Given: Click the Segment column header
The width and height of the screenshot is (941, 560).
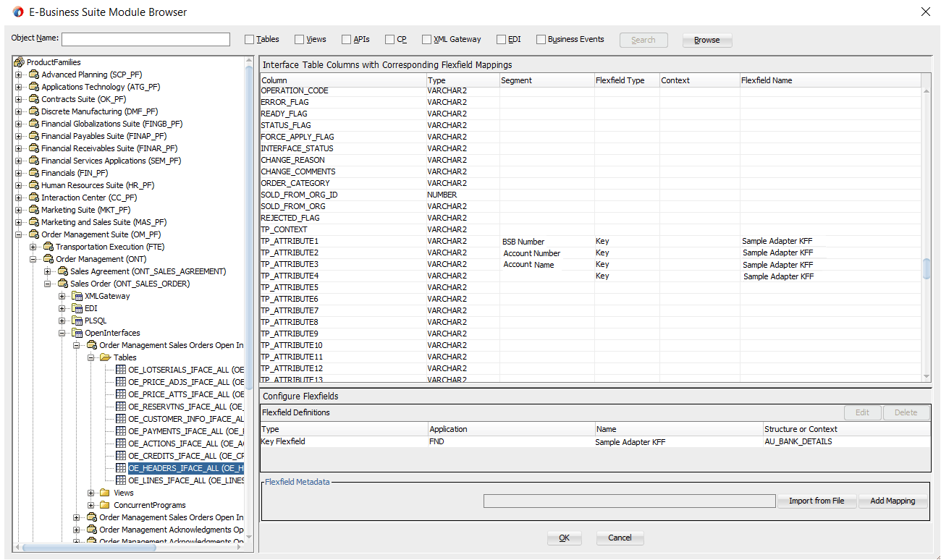Looking at the screenshot, I should [547, 80].
